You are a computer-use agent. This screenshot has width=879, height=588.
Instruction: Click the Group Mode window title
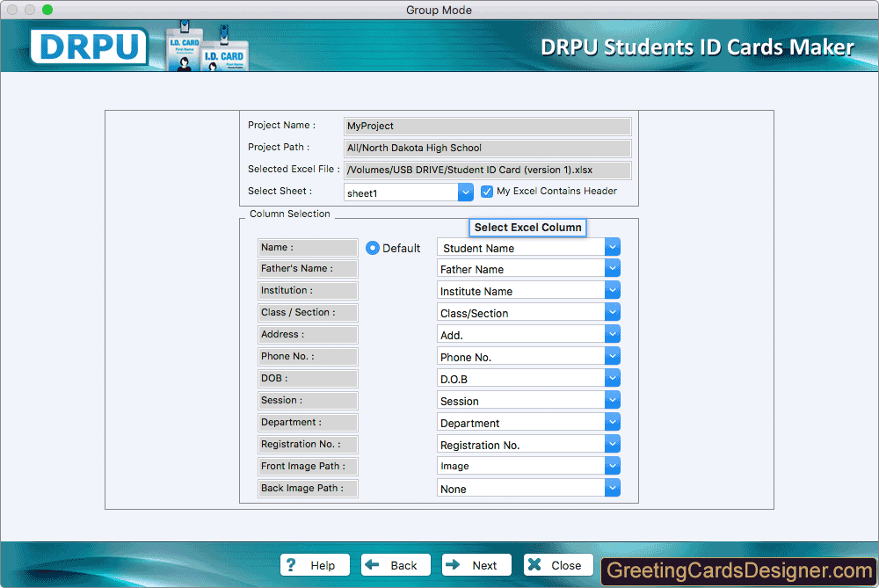tap(439, 10)
